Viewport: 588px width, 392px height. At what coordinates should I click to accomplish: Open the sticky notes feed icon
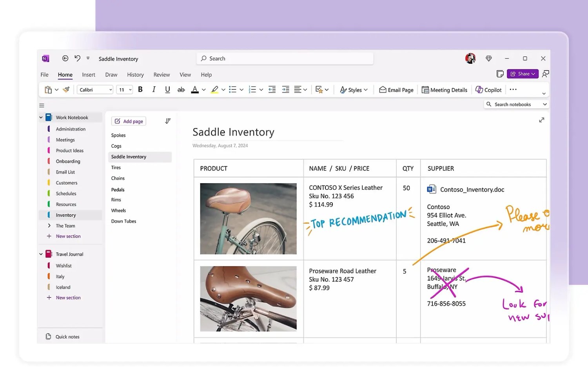tap(500, 74)
